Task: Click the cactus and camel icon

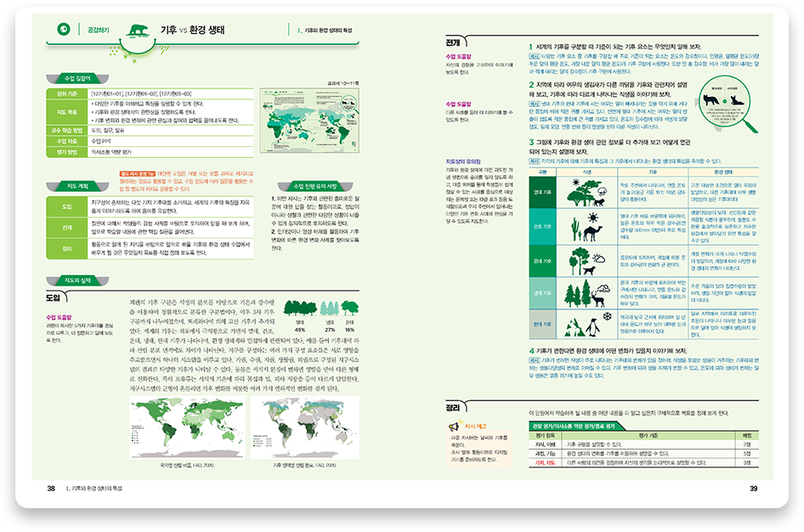Action: (587, 227)
